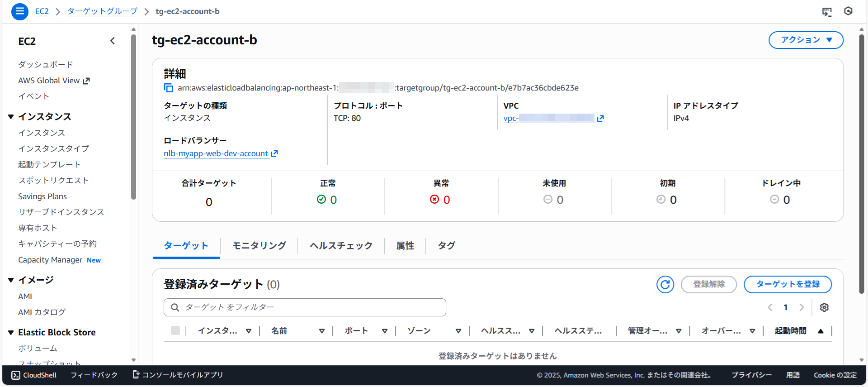Navigate to ターゲットグループ breadcrumb

click(x=102, y=11)
